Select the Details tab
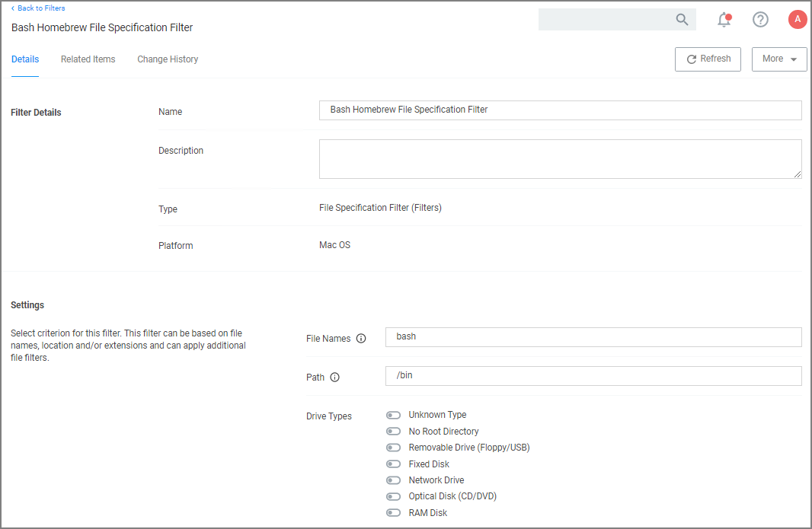The width and height of the screenshot is (812, 529). [25, 59]
